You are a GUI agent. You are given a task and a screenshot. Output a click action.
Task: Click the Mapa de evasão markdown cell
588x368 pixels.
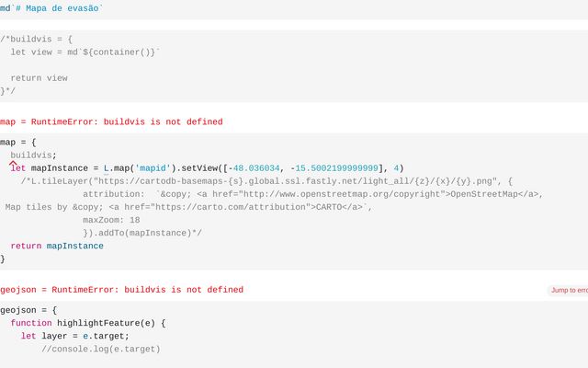pyautogui.click(x=52, y=7)
